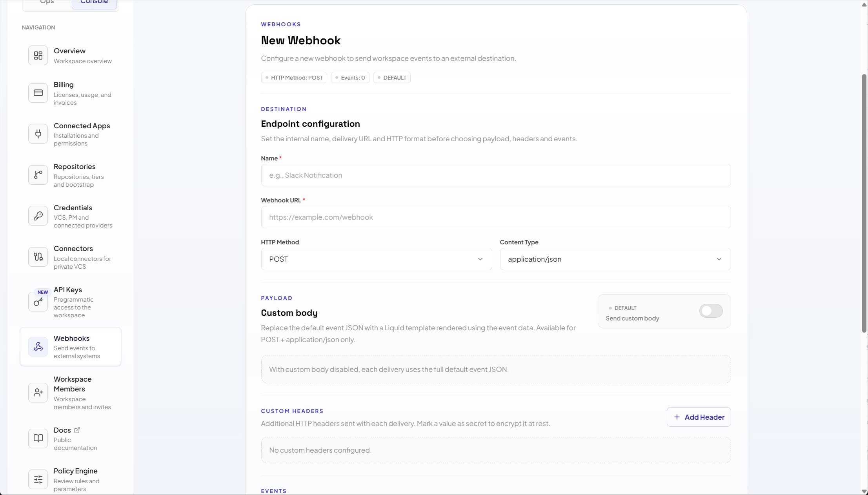Open Policy Engine in navigation
Viewport: 868px width, 495px height.
[71, 479]
